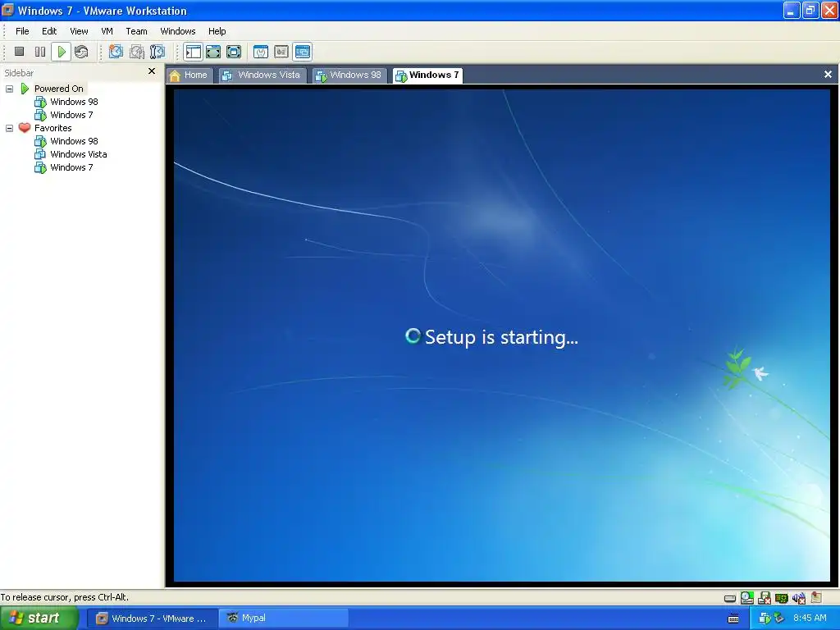Switch to the Windows 98 tab
This screenshot has width=840, height=630.
349,75
